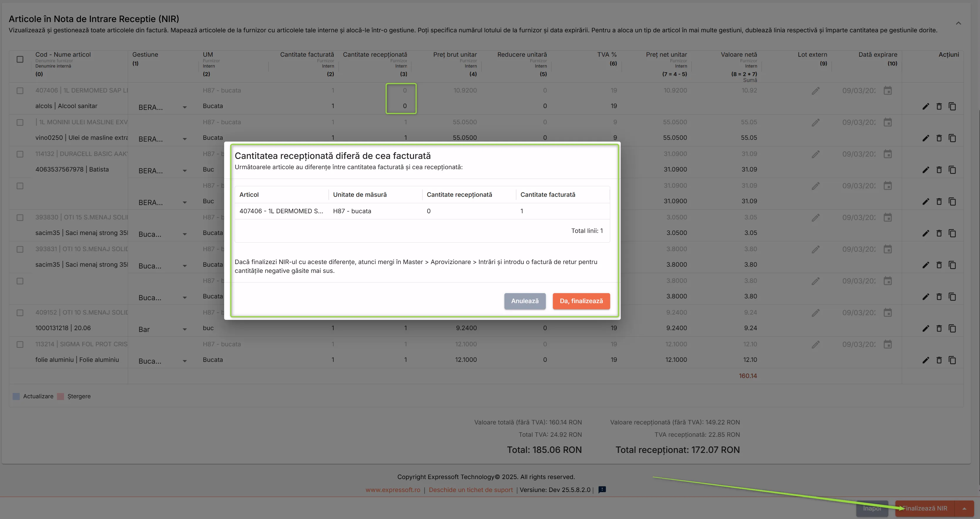The height and width of the screenshot is (519, 980).
Task: Duplicate the Batista row
Action: pos(952,170)
